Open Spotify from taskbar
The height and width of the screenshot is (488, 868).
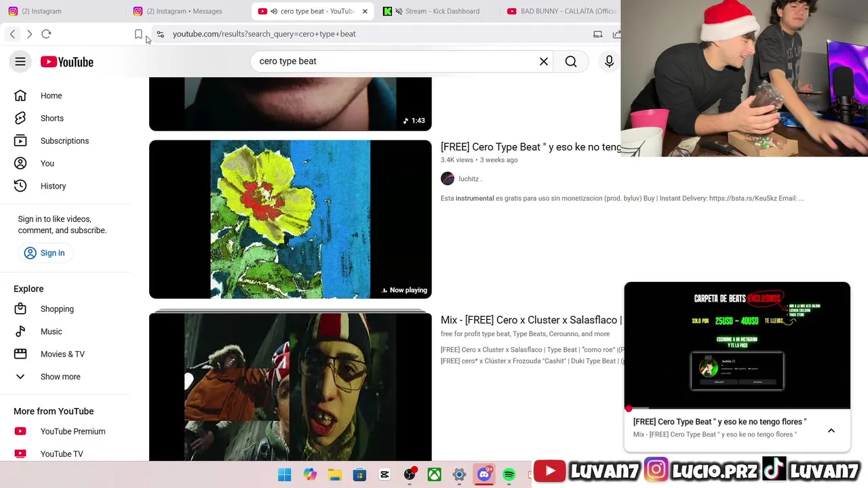509,475
